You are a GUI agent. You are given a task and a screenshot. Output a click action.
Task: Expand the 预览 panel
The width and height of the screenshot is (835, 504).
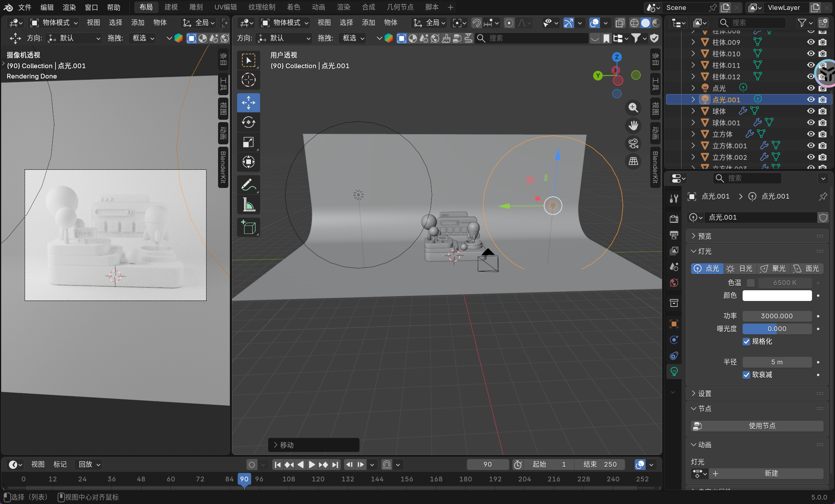point(704,236)
